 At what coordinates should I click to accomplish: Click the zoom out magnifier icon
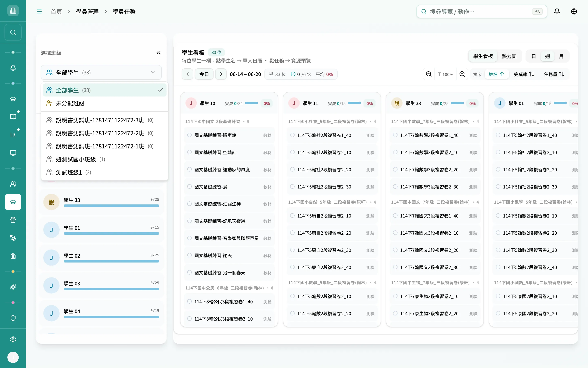tap(429, 74)
